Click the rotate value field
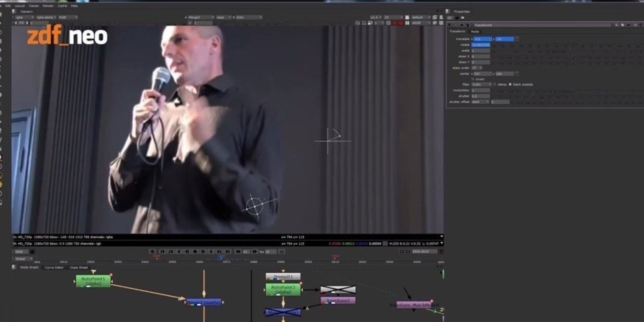644x322 pixels. [x=481, y=45]
